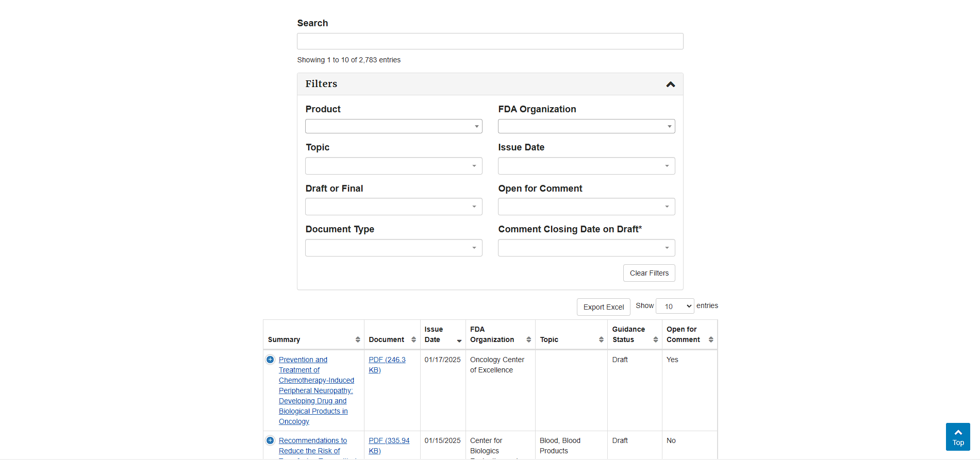Expand the Recommendations to Reduce row details
Screen dimensions: 980x460
coord(270,440)
